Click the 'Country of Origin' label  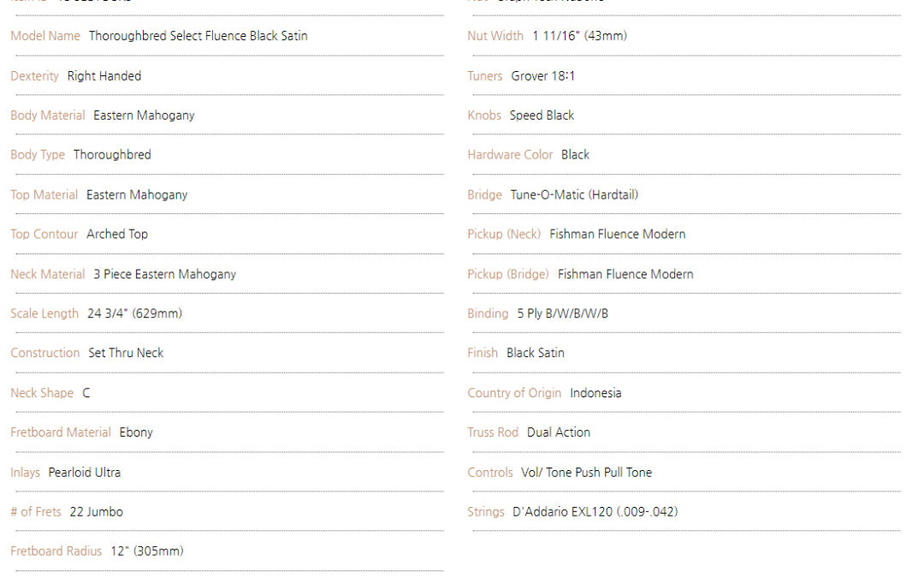click(x=514, y=393)
